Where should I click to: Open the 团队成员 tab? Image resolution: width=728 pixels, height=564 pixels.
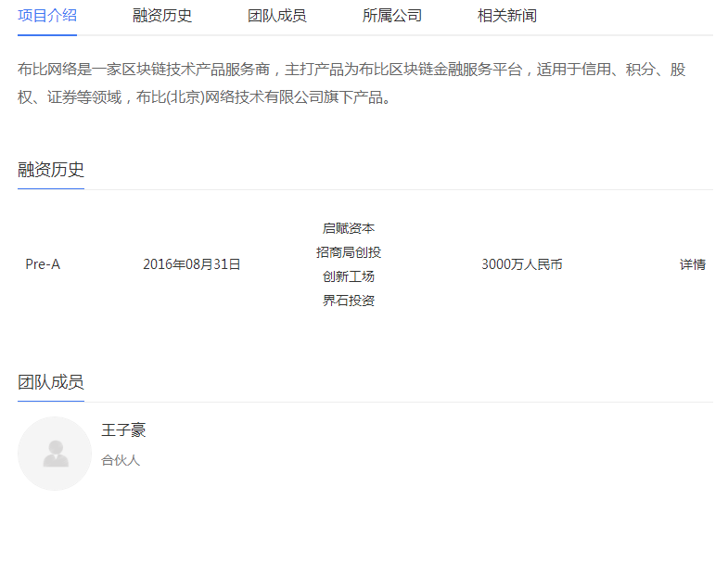point(277,16)
